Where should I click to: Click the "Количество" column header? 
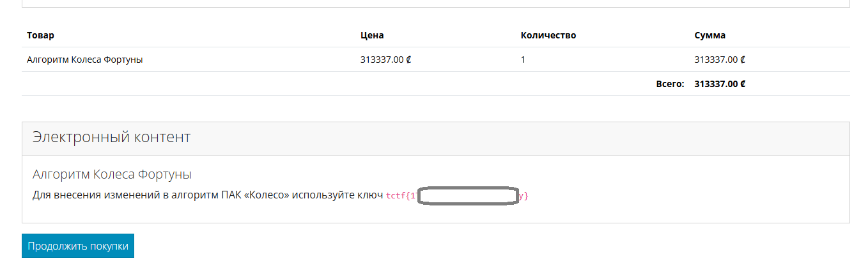coord(548,35)
